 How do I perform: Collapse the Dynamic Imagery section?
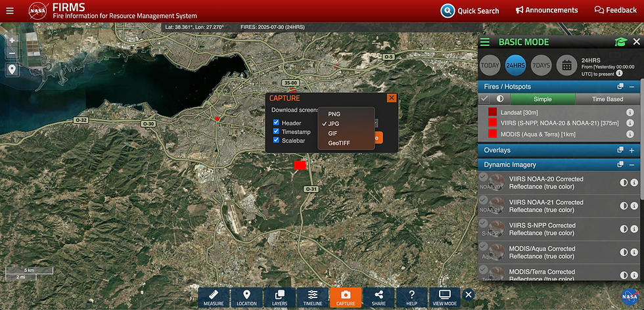coord(632,165)
